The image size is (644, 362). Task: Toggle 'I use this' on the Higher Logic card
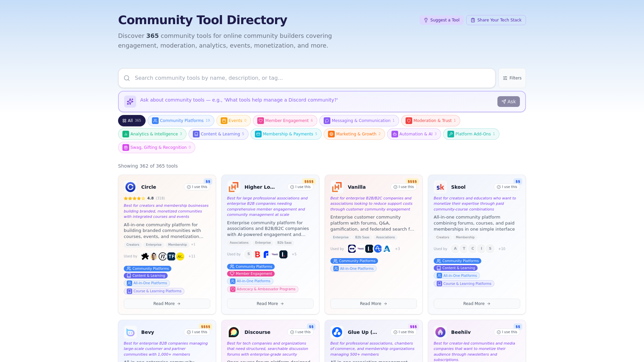(x=301, y=187)
